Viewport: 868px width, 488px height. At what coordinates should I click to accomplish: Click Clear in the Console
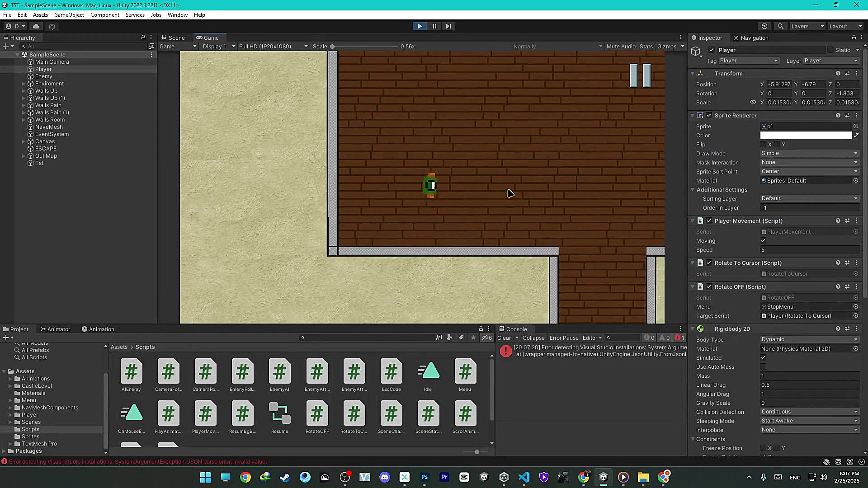point(504,338)
